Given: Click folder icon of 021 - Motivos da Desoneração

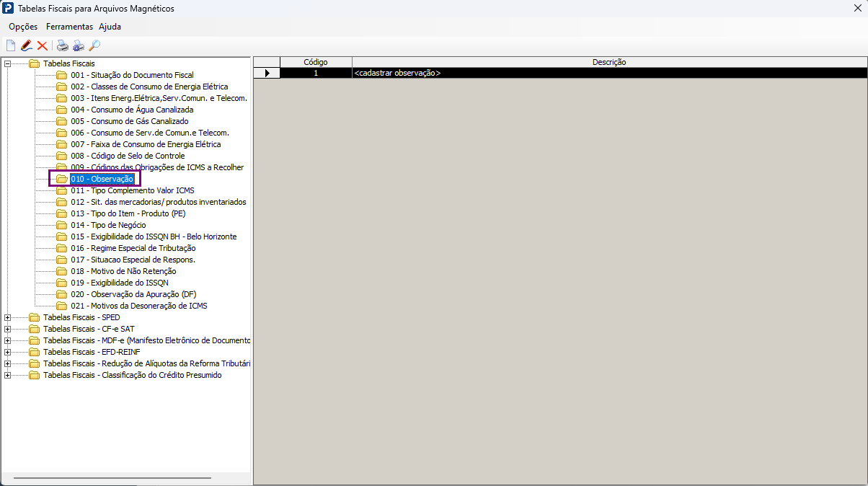Looking at the screenshot, I should pyautogui.click(x=61, y=306).
